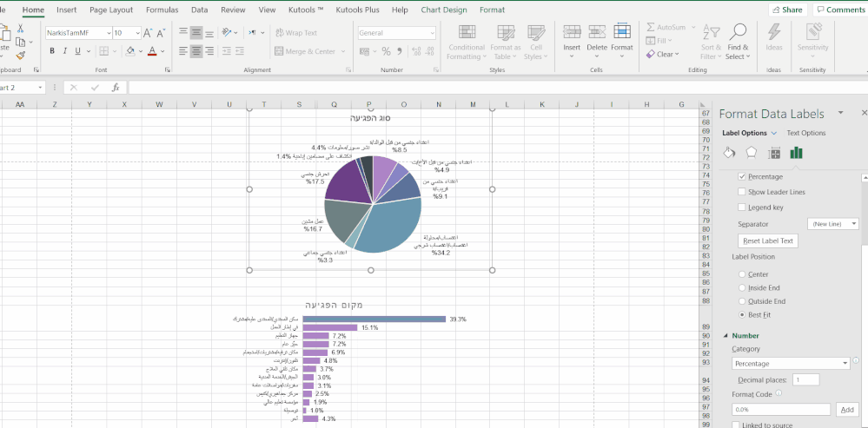The height and width of the screenshot is (428, 868).
Task: Click the Format Painter brush icon
Action: point(21,56)
